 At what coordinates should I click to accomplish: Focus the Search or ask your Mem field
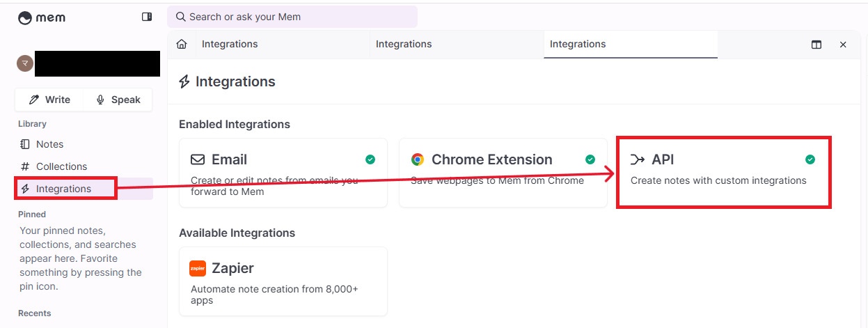tap(292, 17)
